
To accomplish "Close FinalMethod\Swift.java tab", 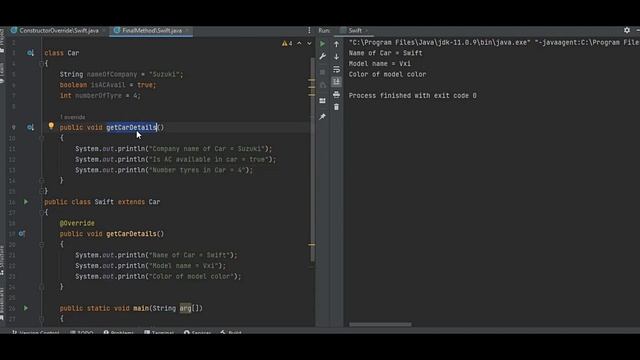I will [187, 31].
